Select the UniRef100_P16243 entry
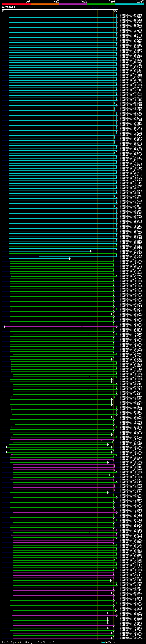This screenshot has height=644, width=146. pos(131,191)
